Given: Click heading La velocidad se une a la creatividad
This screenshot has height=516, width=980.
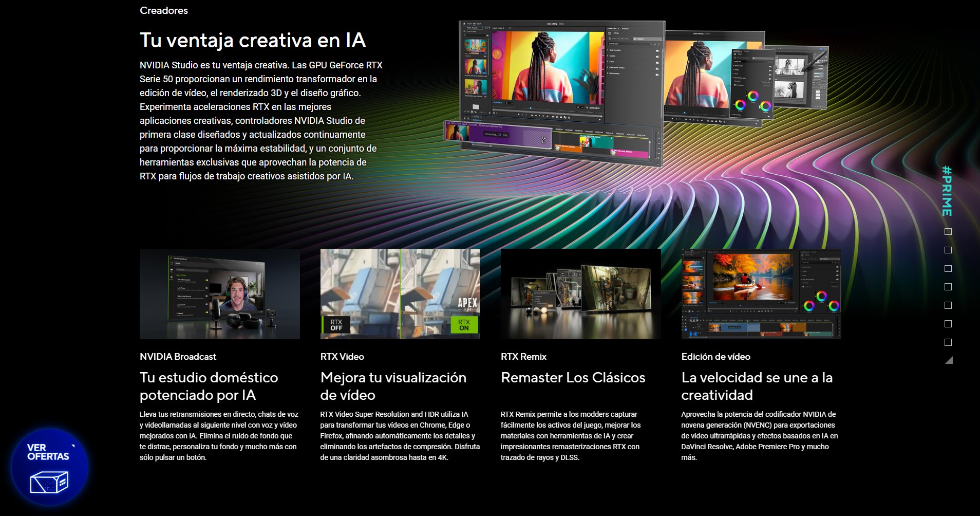Looking at the screenshot, I should pyautogui.click(x=757, y=386).
